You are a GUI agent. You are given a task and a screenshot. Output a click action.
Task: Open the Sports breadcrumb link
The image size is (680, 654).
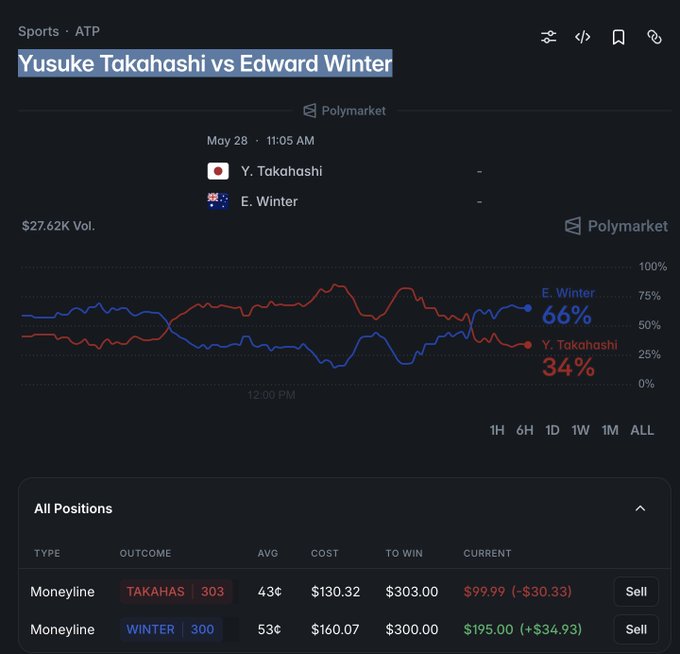click(x=39, y=31)
